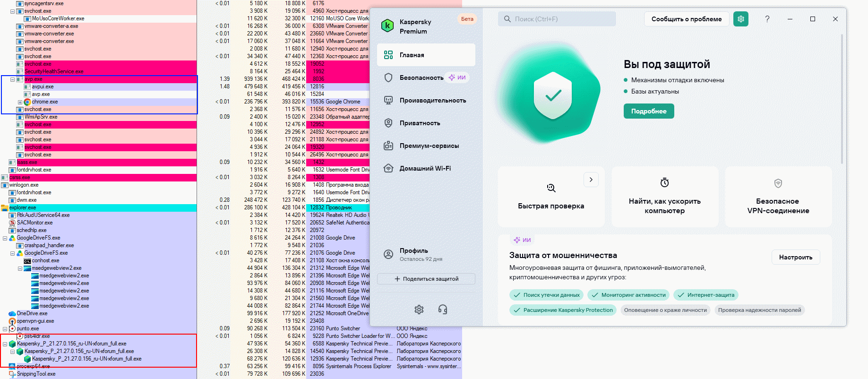The width and height of the screenshot is (868, 379).
Task: Collapse Kaspersky installer node with PID 14540
Action: coord(12,351)
